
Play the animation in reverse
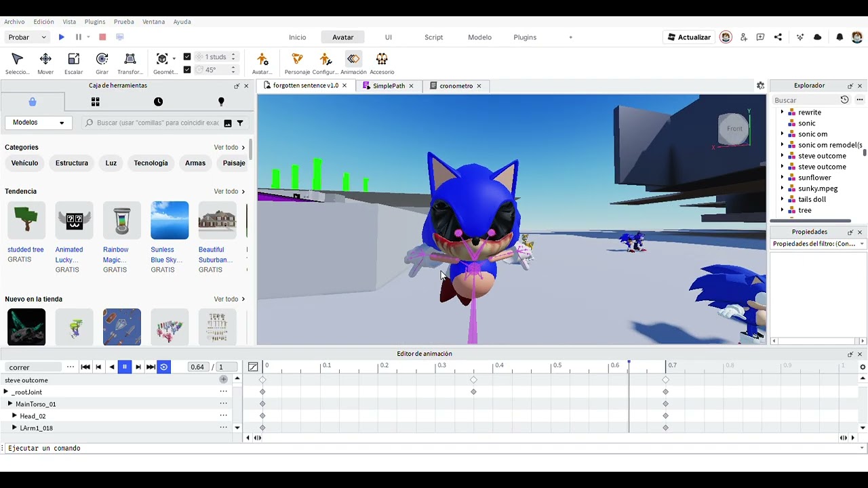click(x=112, y=367)
